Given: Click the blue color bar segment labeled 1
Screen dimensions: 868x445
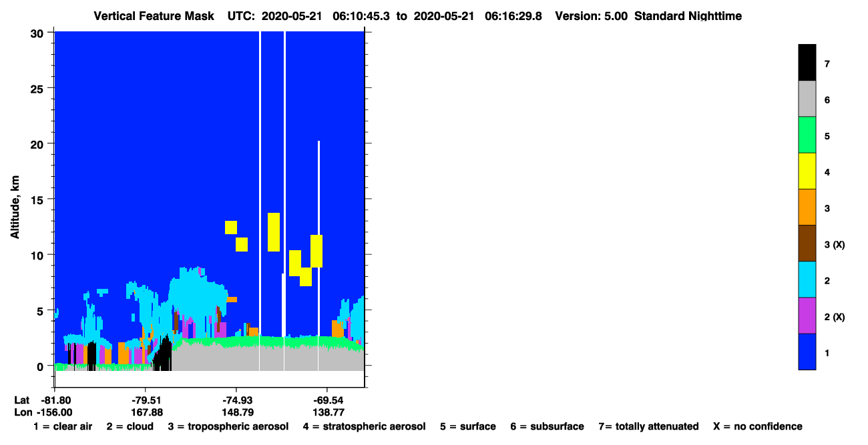Looking at the screenshot, I should 807,351.
